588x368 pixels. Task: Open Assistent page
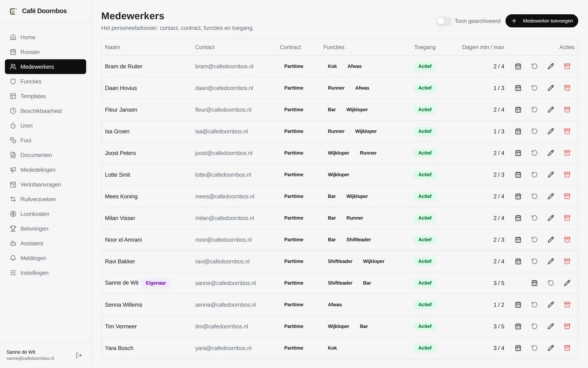click(45, 243)
